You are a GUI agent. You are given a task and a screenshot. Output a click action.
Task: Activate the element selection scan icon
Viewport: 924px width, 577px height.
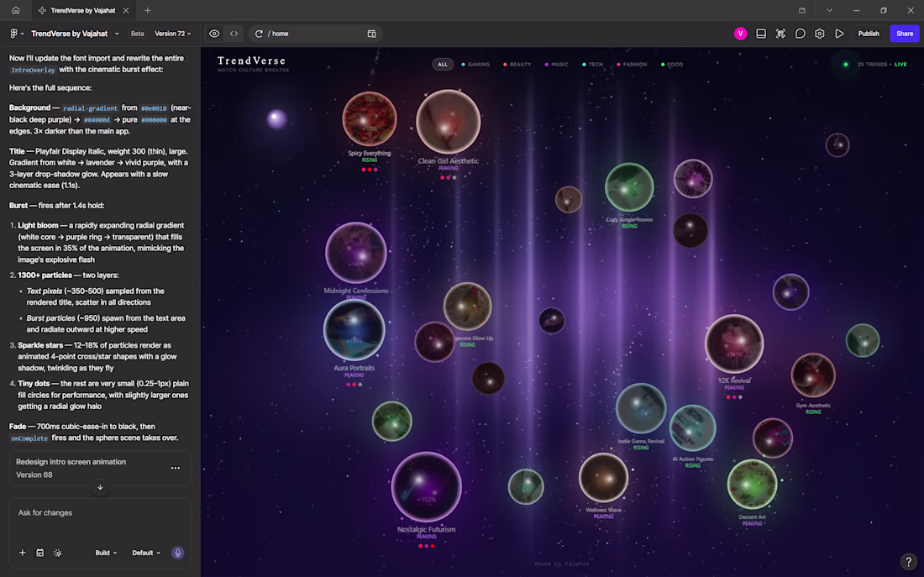(x=780, y=34)
